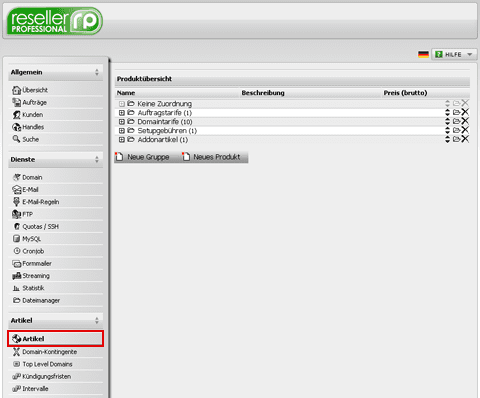
Task: Expand the Keine Zuordnung tree node
Action: point(122,104)
